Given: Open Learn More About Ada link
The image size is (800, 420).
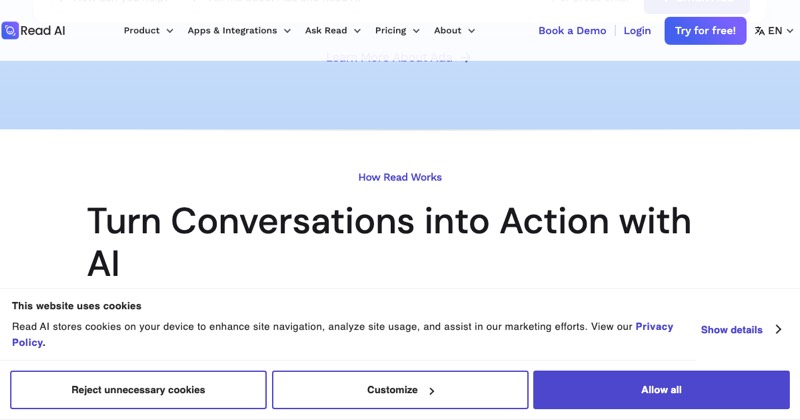Looking at the screenshot, I should pos(398,57).
